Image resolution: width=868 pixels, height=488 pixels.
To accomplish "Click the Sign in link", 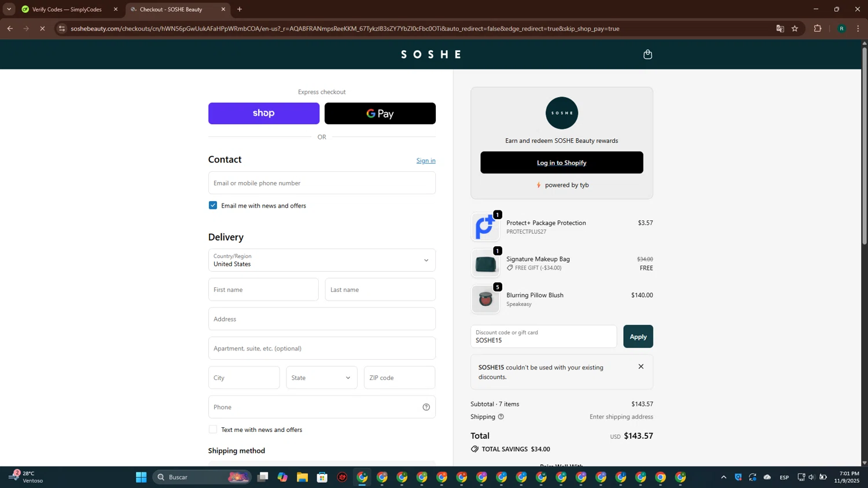I will click(x=426, y=161).
